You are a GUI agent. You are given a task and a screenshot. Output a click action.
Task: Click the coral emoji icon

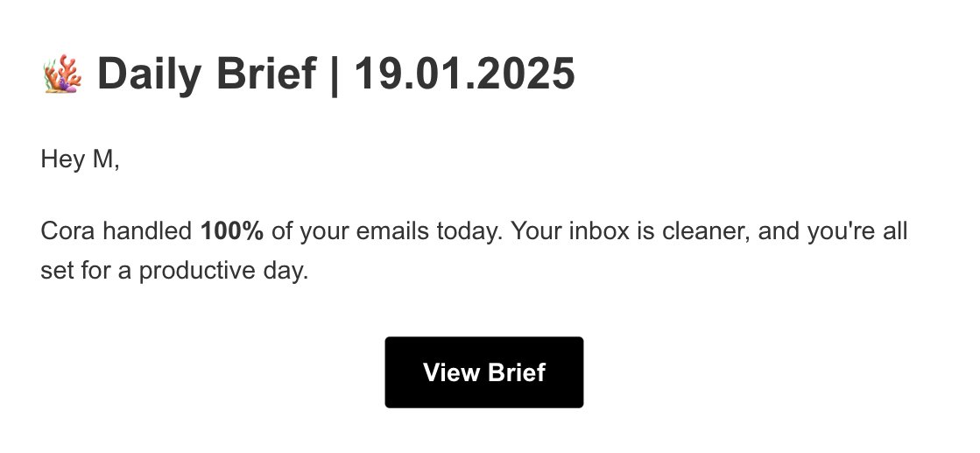click(x=61, y=74)
